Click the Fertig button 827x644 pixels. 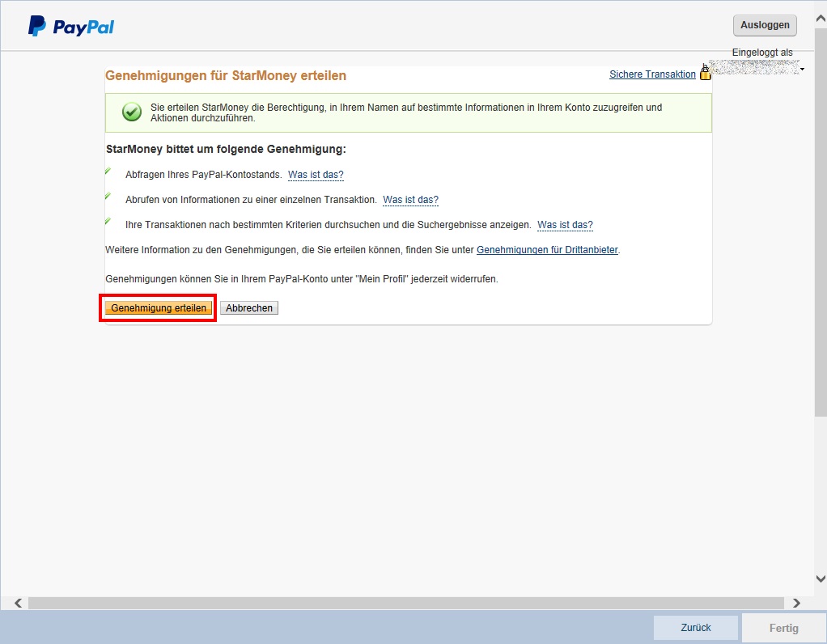click(x=784, y=628)
